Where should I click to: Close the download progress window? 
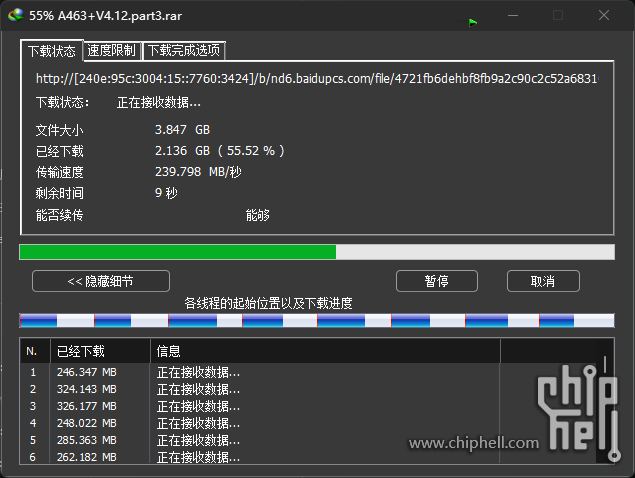click(x=604, y=15)
